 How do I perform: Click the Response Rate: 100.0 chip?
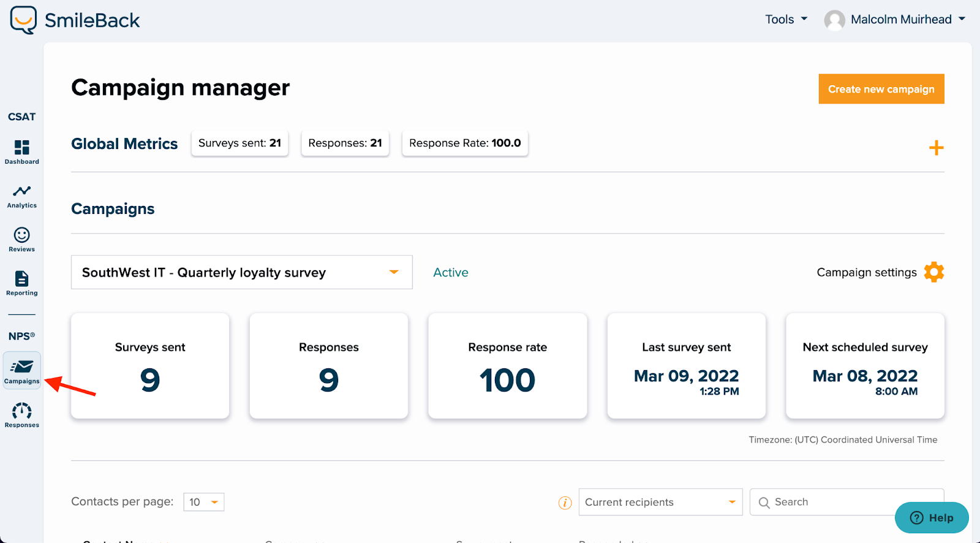coord(465,143)
